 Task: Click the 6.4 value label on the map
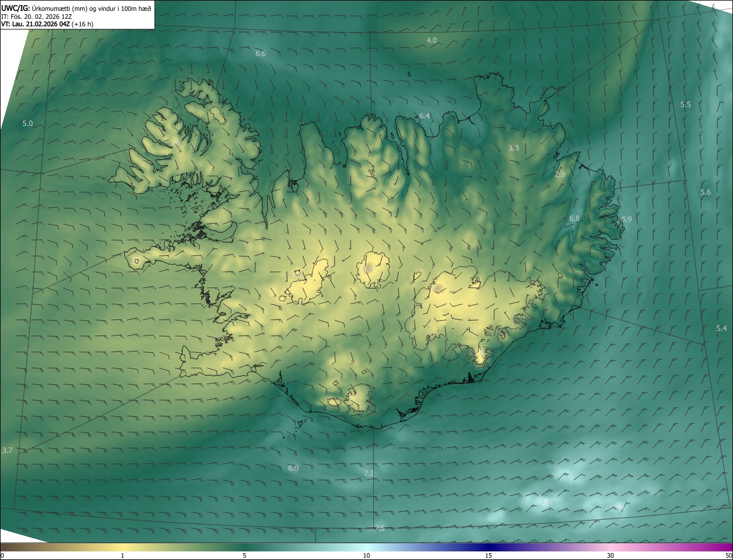tap(424, 116)
